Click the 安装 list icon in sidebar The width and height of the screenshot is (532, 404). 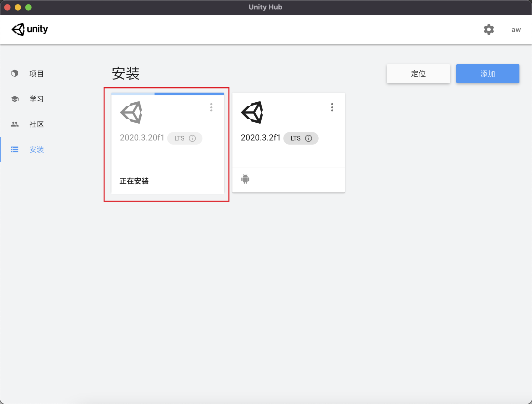tap(15, 149)
